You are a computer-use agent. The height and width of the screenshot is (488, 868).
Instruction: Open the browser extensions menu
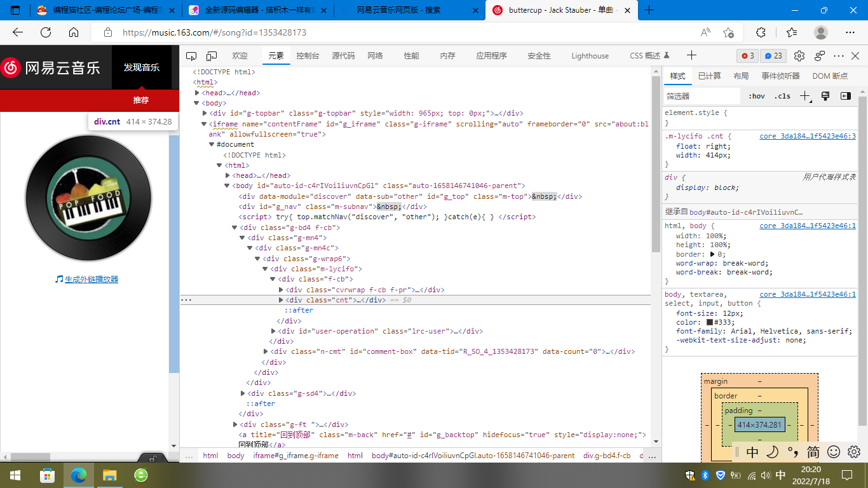761,32
